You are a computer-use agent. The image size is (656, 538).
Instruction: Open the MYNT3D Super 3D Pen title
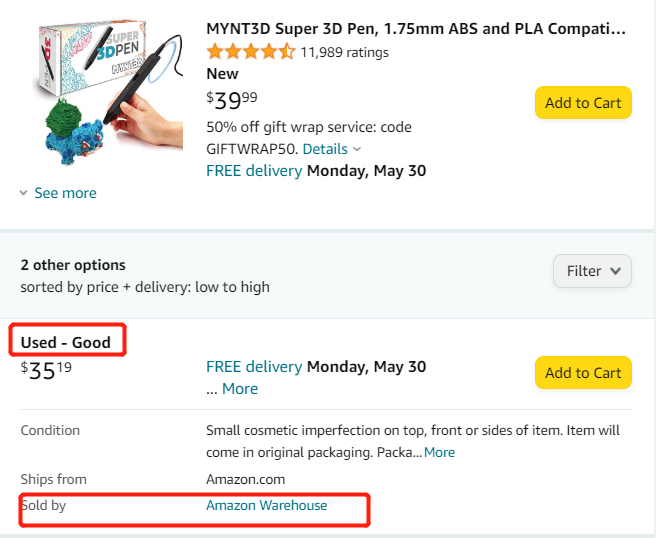click(416, 28)
